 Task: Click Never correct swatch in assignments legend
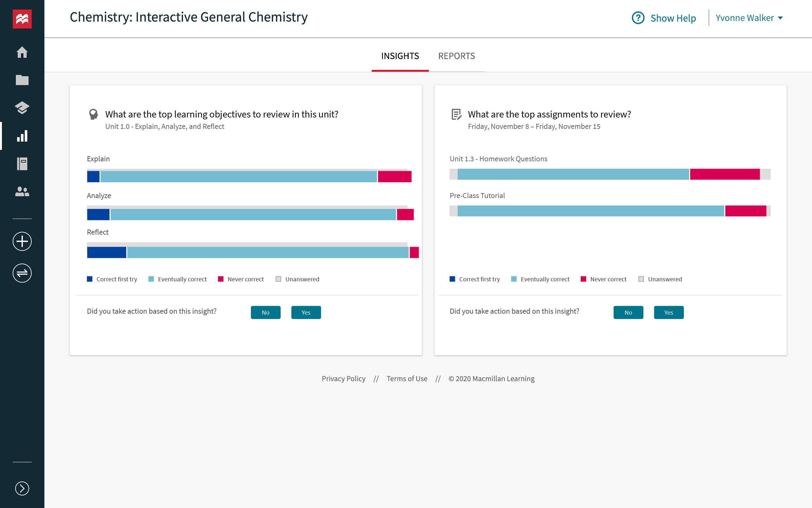[x=583, y=279]
